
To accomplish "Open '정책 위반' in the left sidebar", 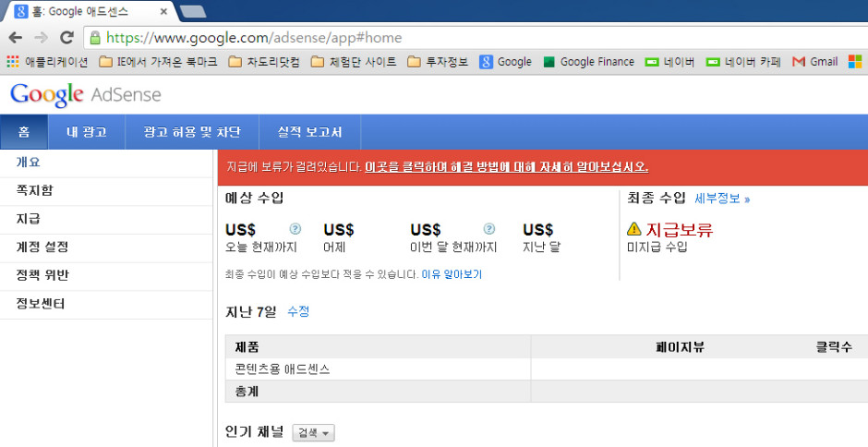I will pyautogui.click(x=106, y=276).
